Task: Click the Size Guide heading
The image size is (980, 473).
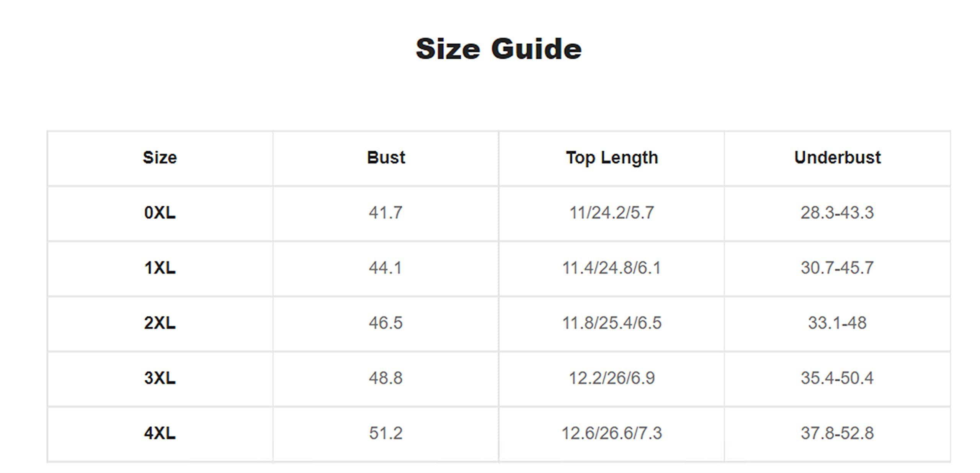Action: tap(498, 49)
